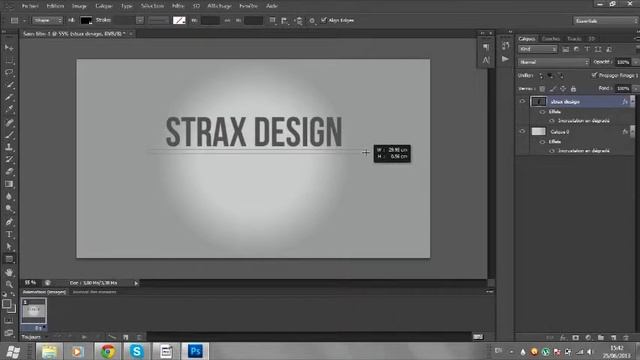This screenshot has width=640, height=360.
Task: Switch to the Couches tab
Action: [551, 39]
